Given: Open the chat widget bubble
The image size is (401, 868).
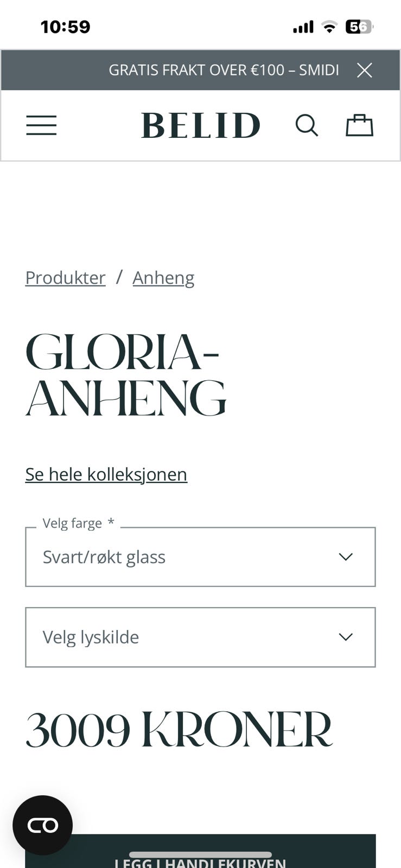Looking at the screenshot, I should click(x=43, y=825).
